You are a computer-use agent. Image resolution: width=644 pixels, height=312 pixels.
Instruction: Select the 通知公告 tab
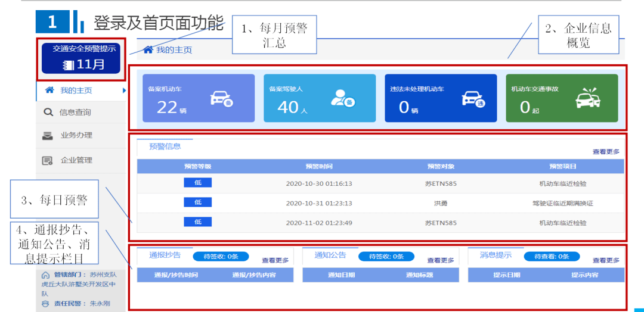point(330,255)
